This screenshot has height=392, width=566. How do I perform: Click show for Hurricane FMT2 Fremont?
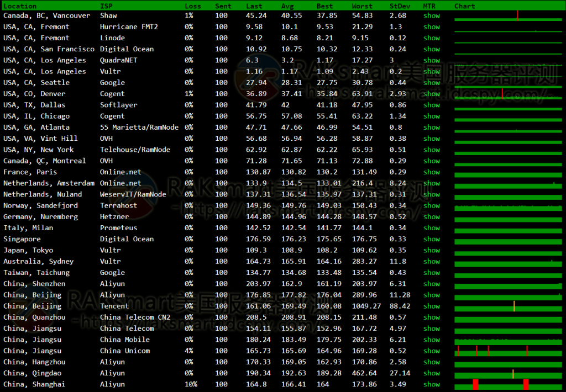[431, 27]
